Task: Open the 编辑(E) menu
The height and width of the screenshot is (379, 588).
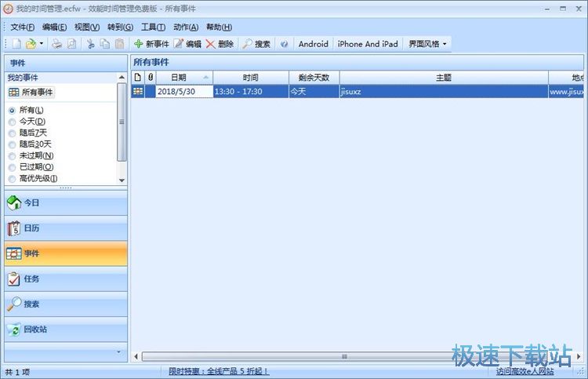Action: pyautogui.click(x=54, y=27)
